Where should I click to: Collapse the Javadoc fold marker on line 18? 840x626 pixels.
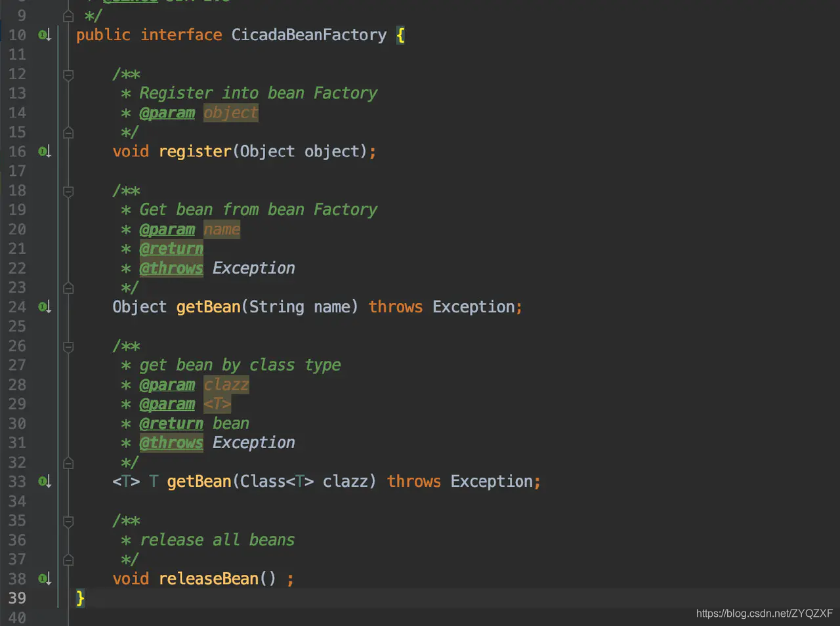(68, 191)
